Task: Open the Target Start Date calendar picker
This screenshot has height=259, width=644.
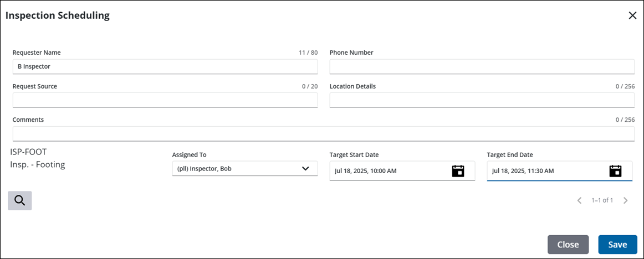Action: [x=458, y=170]
